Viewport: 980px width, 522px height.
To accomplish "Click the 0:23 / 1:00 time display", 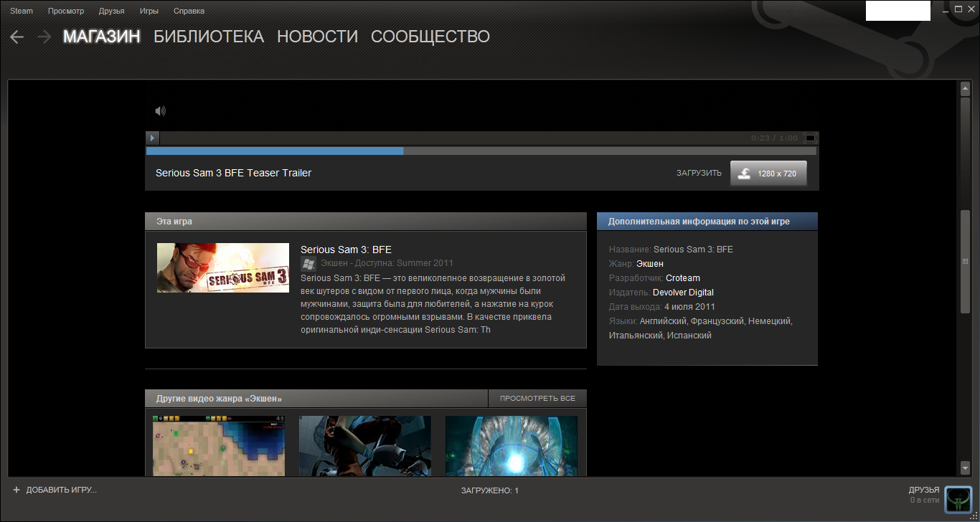I will (774, 138).
